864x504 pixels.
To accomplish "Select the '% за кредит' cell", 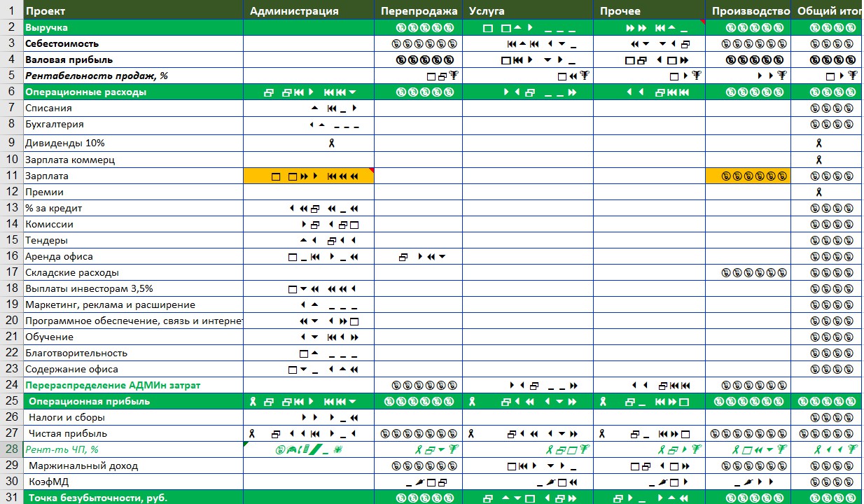I will (x=133, y=208).
